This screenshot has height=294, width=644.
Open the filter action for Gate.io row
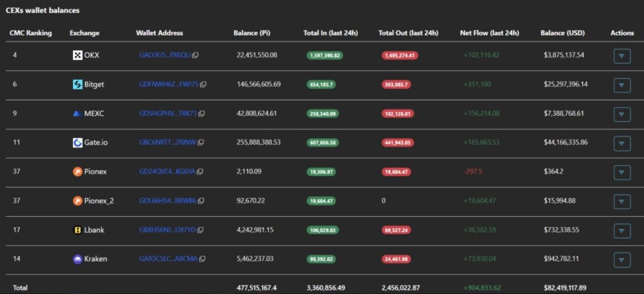(621, 143)
